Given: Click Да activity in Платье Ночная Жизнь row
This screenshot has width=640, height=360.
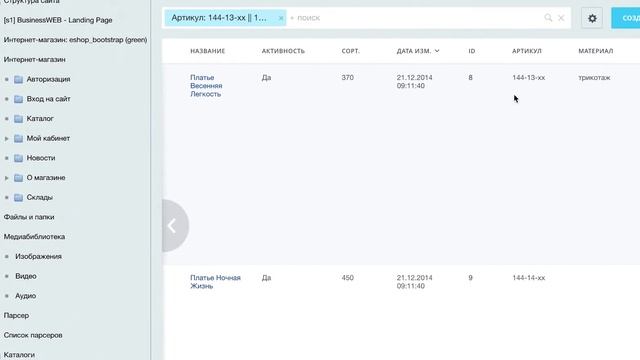Looking at the screenshot, I should point(266,278).
